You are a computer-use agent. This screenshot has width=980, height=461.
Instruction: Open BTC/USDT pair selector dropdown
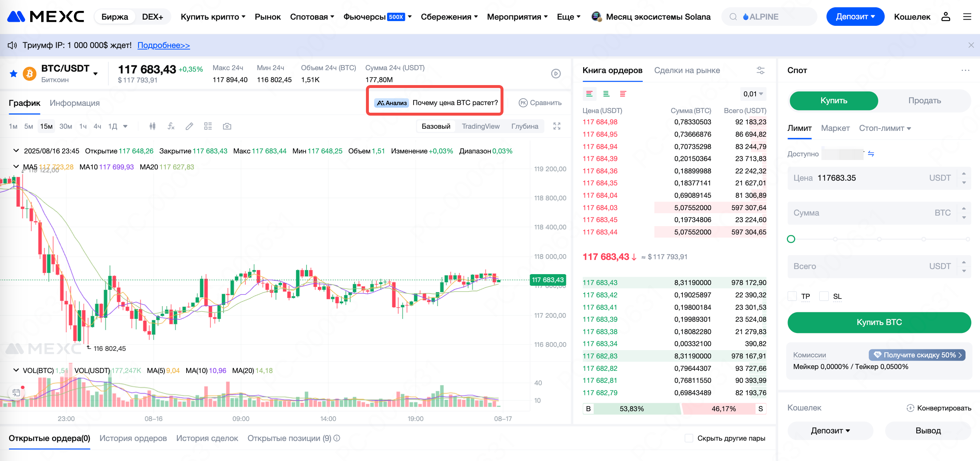[x=95, y=74]
